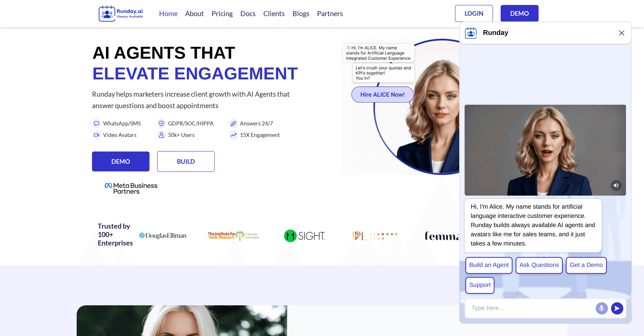Click the Runday calendar icon in chat header
The height and width of the screenshot is (336, 644).
point(471,33)
